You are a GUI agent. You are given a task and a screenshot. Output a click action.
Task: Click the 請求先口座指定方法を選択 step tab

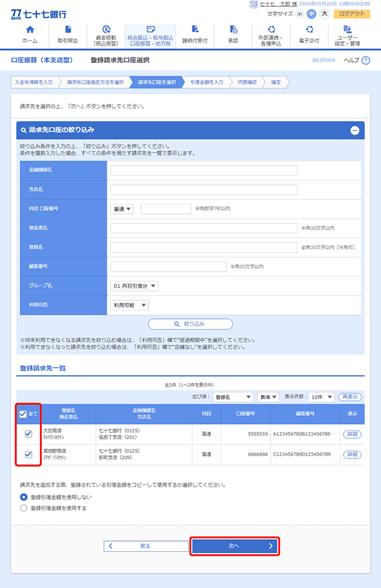[x=95, y=82]
